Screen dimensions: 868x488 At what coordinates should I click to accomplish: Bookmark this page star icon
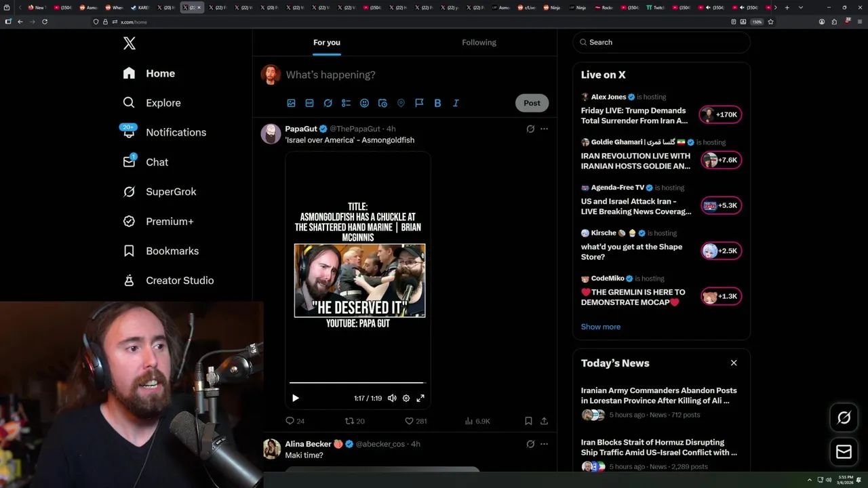[x=770, y=22]
